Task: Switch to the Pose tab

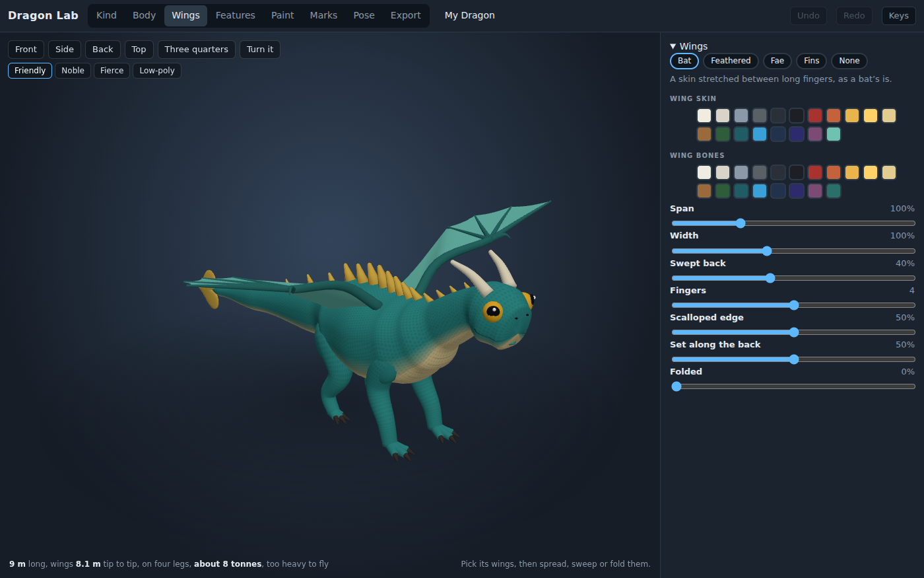Action: pyautogui.click(x=364, y=15)
